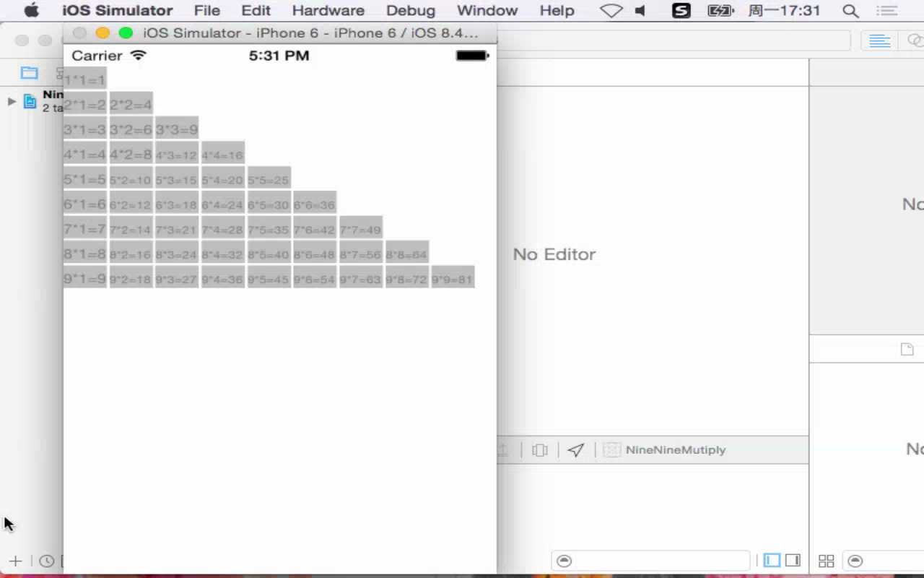The image size is (924, 578).
Task: Click the simulator battery indicator
Action: click(472, 56)
